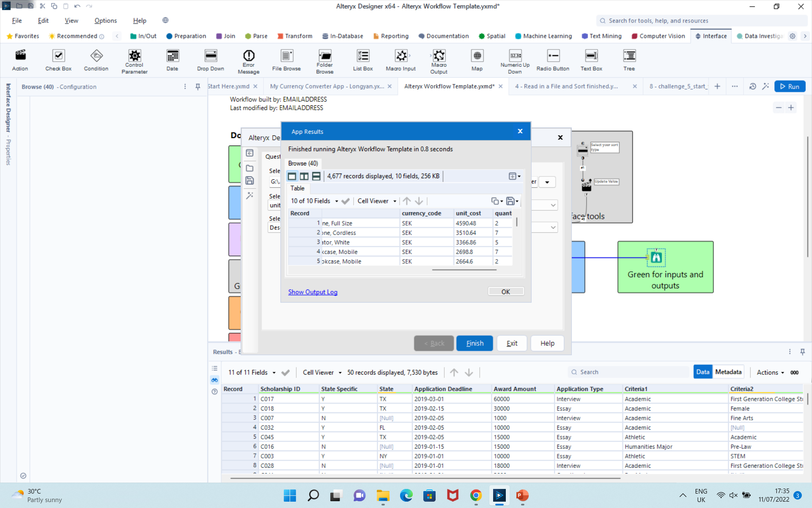Select the Action interface tool

pyautogui.click(x=20, y=60)
